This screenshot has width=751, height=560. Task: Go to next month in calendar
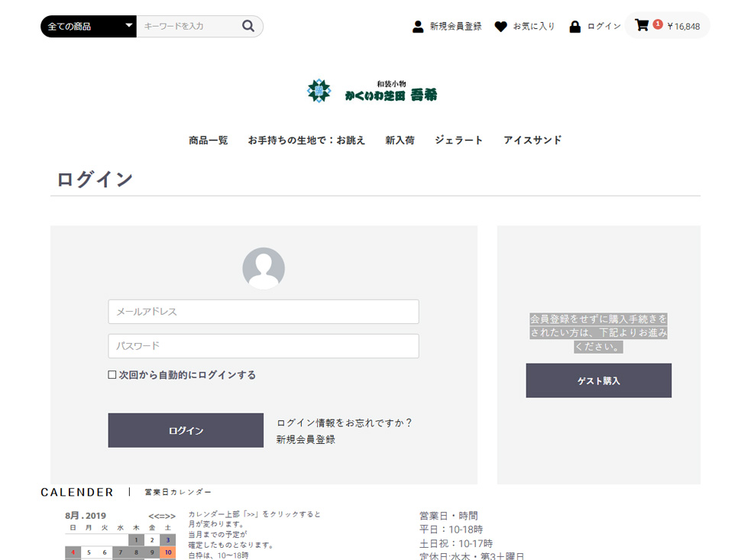coord(170,516)
